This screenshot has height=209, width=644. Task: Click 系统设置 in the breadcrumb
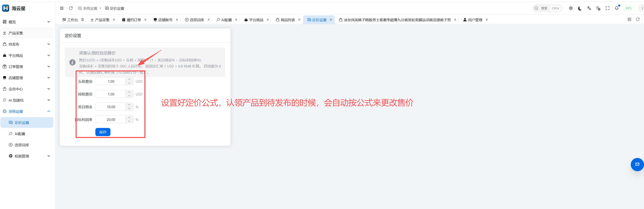point(88,8)
